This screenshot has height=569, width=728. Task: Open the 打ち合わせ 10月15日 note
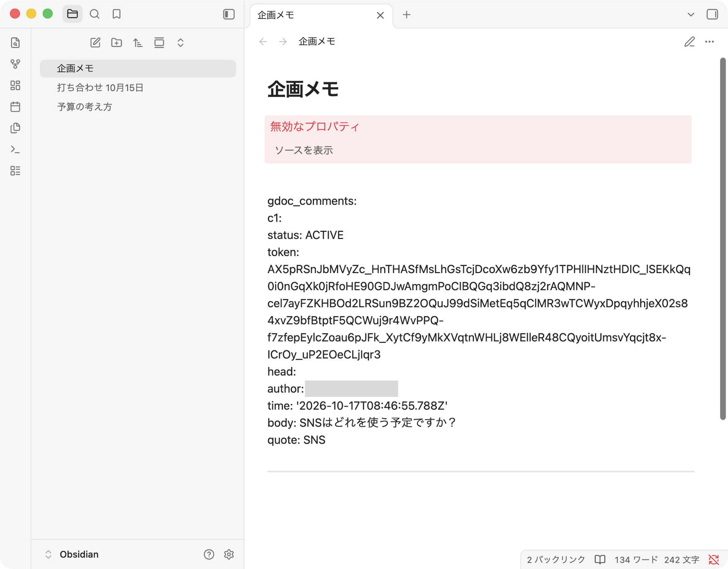(138, 88)
